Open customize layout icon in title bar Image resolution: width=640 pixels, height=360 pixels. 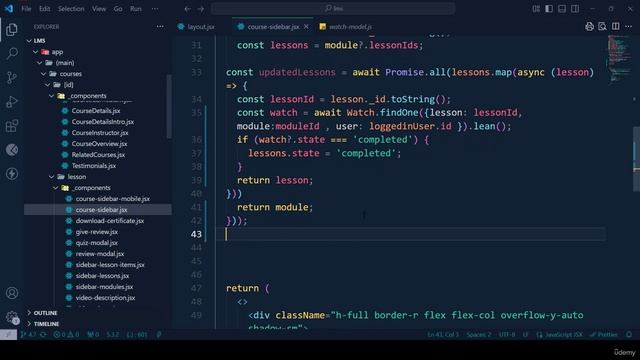point(536,9)
